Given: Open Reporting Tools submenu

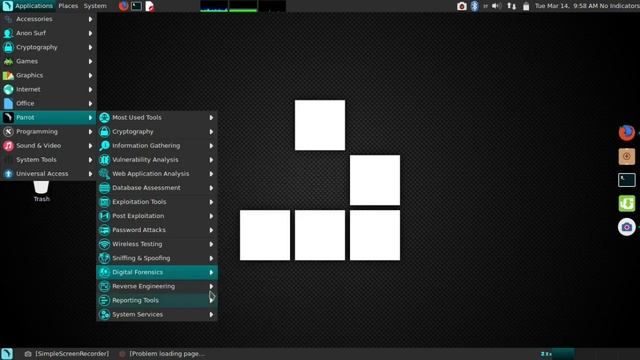Looking at the screenshot, I should click(x=157, y=300).
